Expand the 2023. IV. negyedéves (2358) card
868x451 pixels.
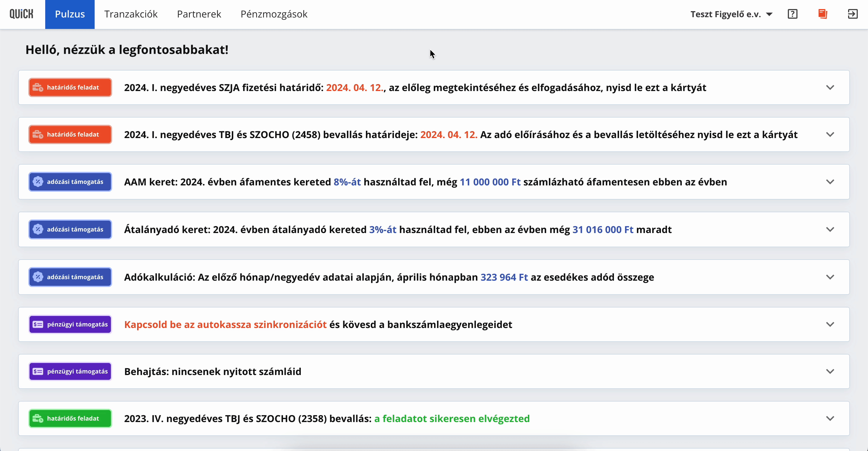pyautogui.click(x=830, y=418)
